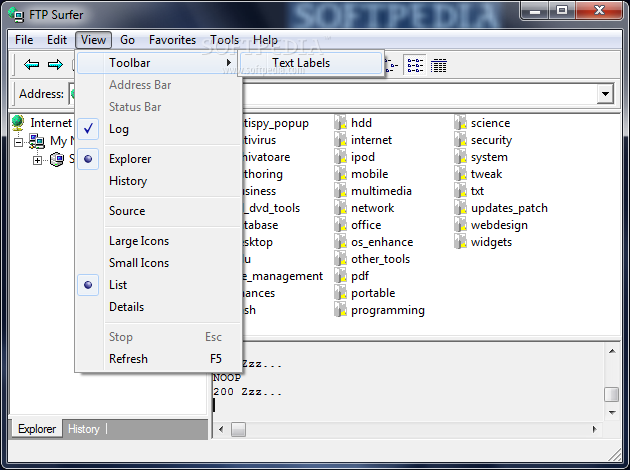This screenshot has height=470, width=630.
Task: Select the other_tools folder icon
Action: click(340, 259)
